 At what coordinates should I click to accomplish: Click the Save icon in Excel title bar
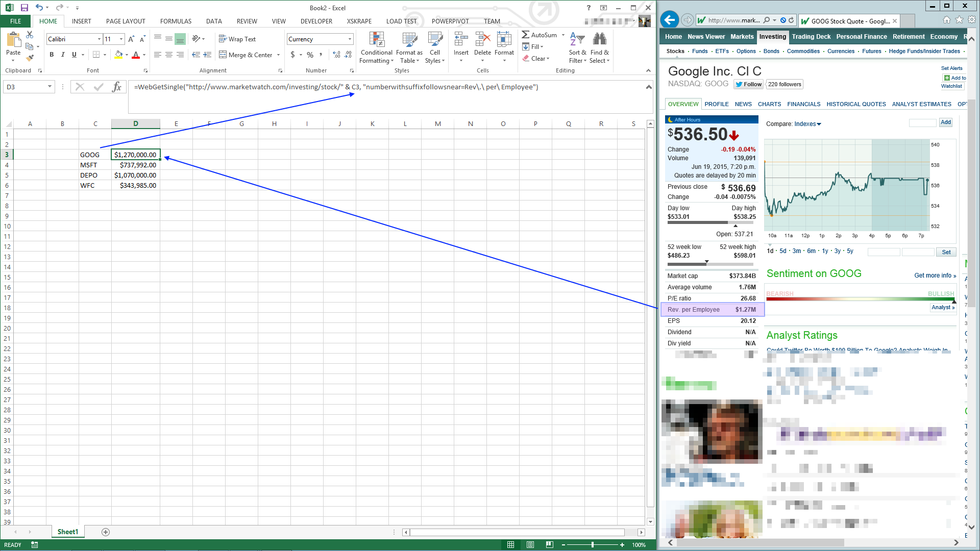click(x=24, y=8)
